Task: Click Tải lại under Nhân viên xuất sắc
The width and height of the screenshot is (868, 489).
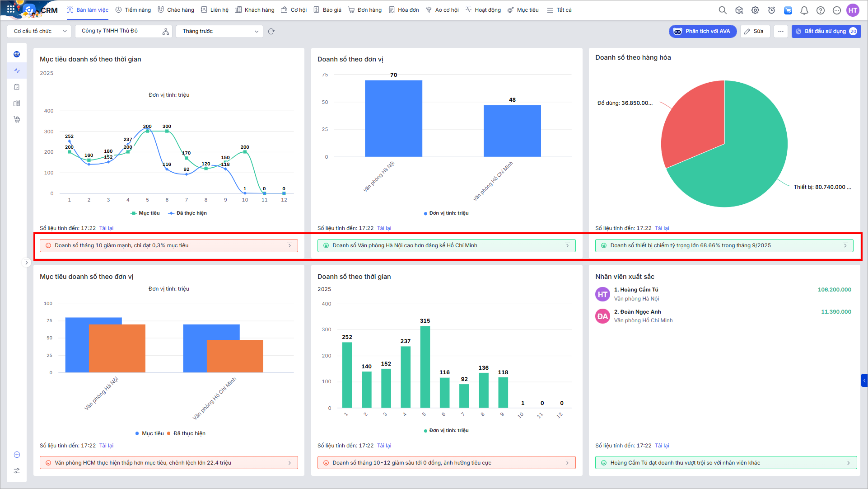Action: [x=662, y=446]
